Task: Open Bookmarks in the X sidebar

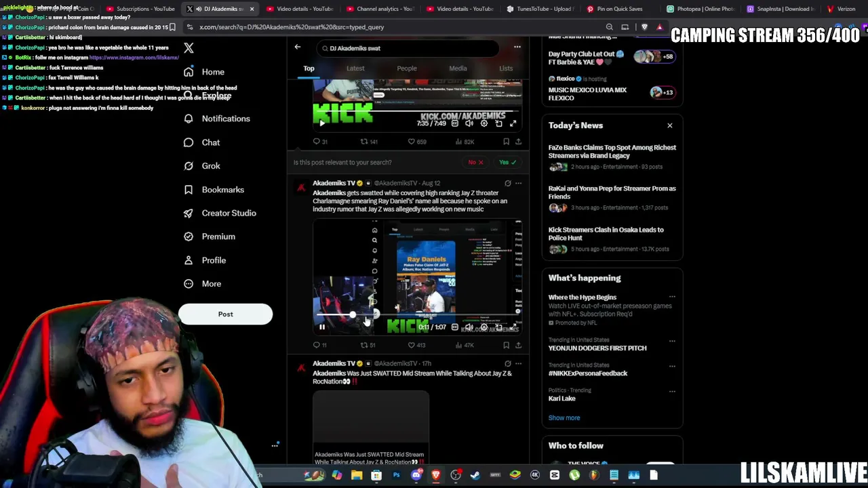Action: pos(214,190)
